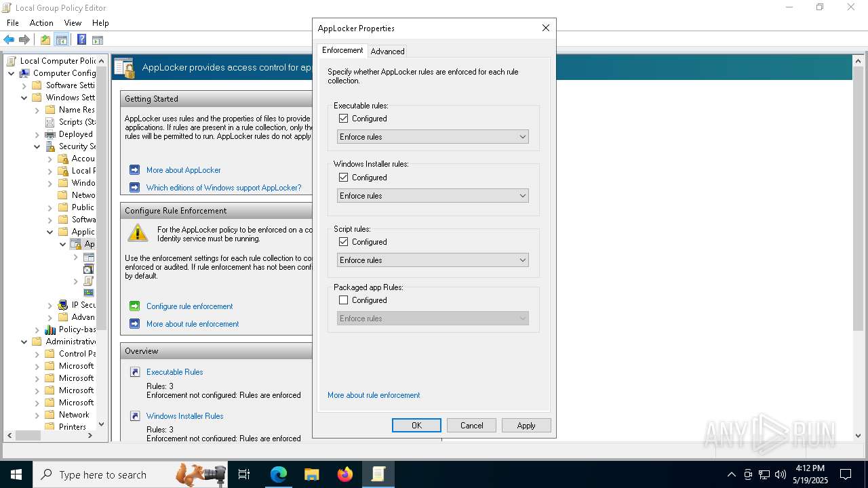This screenshot has height=488, width=868.
Task: Open the File menu
Action: (x=13, y=23)
